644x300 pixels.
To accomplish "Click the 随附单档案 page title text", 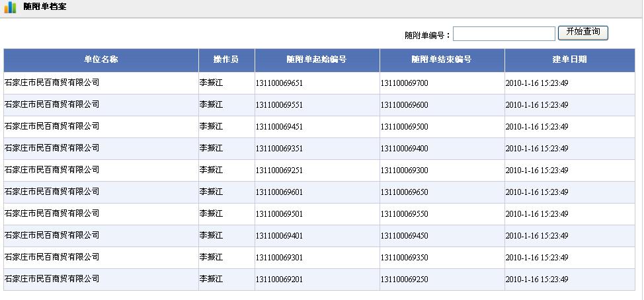I will (x=45, y=7).
